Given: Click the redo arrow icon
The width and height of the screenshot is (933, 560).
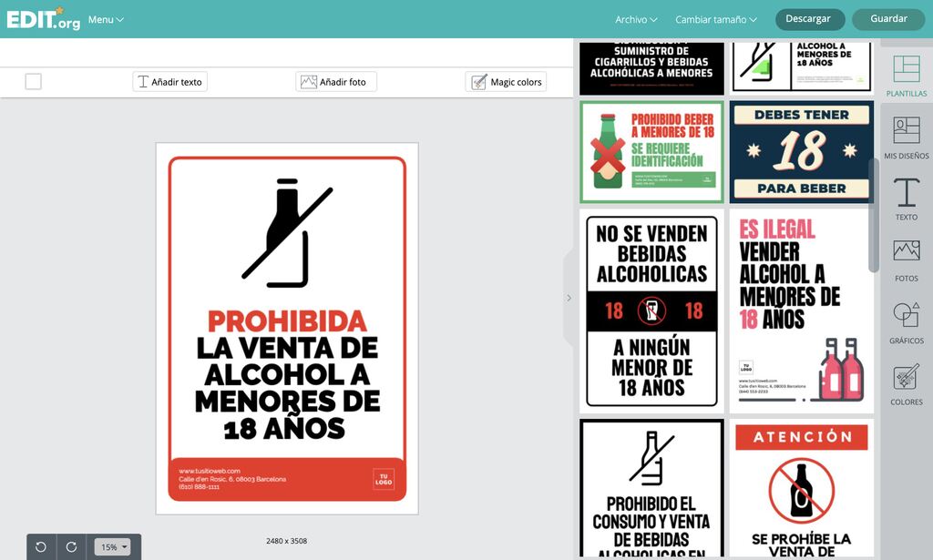Looking at the screenshot, I should pyautogui.click(x=71, y=546).
